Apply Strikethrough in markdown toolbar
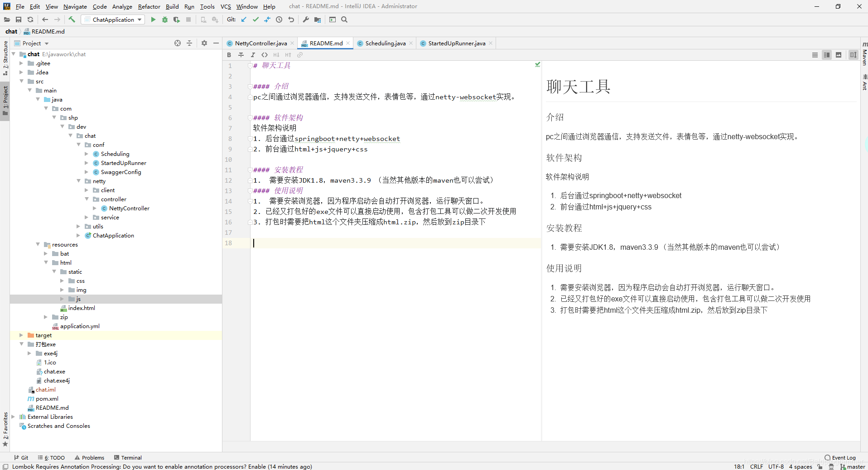 tap(241, 55)
